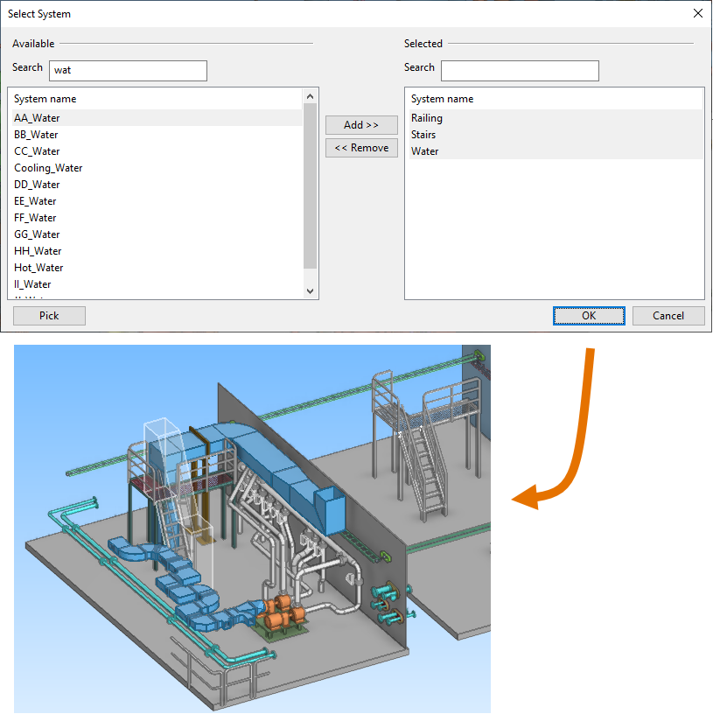The width and height of the screenshot is (713, 728).
Task: Select Stairs in Selected list
Action: (423, 135)
